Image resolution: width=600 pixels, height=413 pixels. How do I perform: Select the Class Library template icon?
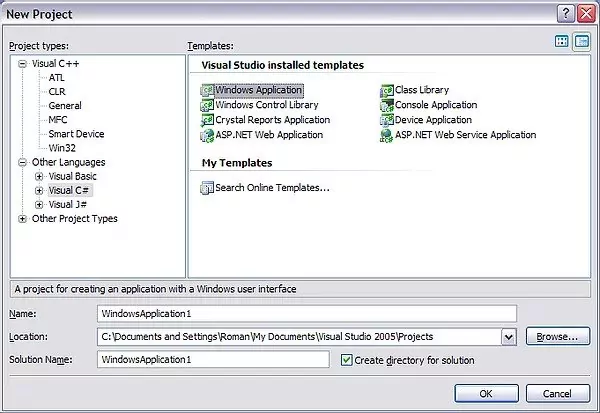click(x=386, y=90)
